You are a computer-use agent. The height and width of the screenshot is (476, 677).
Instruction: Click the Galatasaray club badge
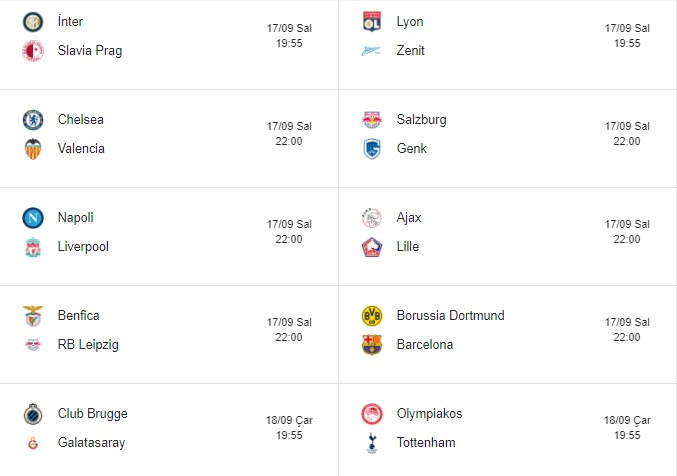[x=33, y=443]
